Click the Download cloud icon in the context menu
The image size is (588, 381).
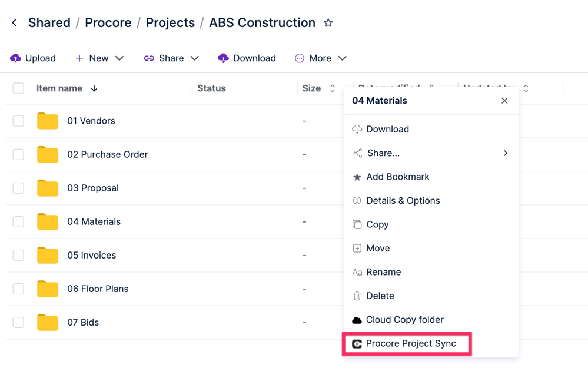358,129
